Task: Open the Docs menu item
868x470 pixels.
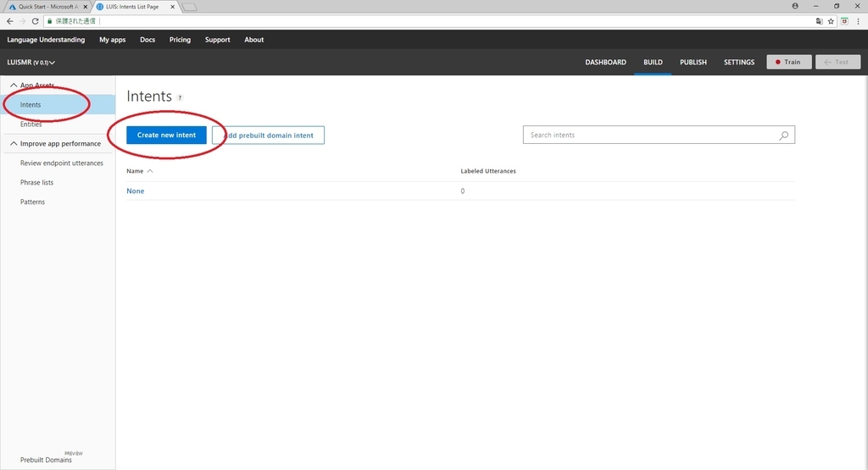Action: tap(147, 40)
